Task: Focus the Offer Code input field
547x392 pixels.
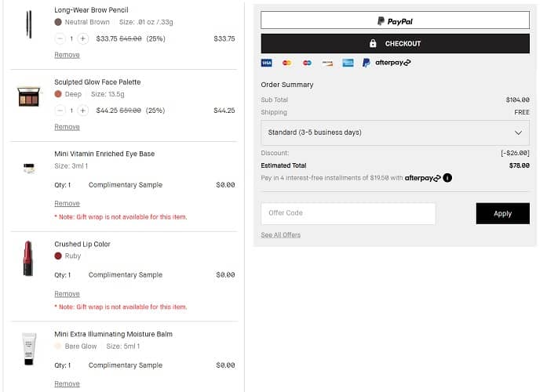Action: 348,213
